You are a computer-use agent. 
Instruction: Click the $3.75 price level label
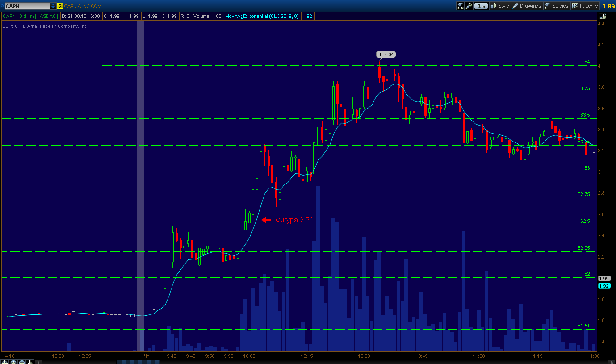pos(584,88)
